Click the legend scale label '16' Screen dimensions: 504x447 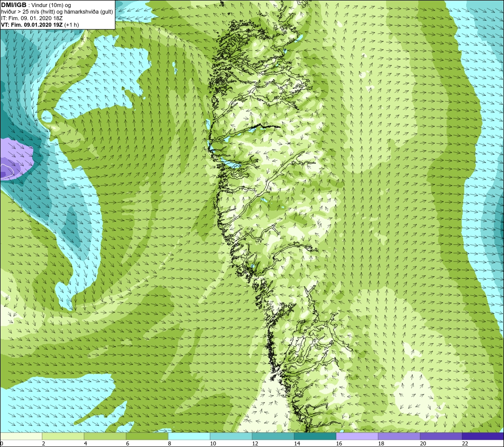click(x=339, y=443)
